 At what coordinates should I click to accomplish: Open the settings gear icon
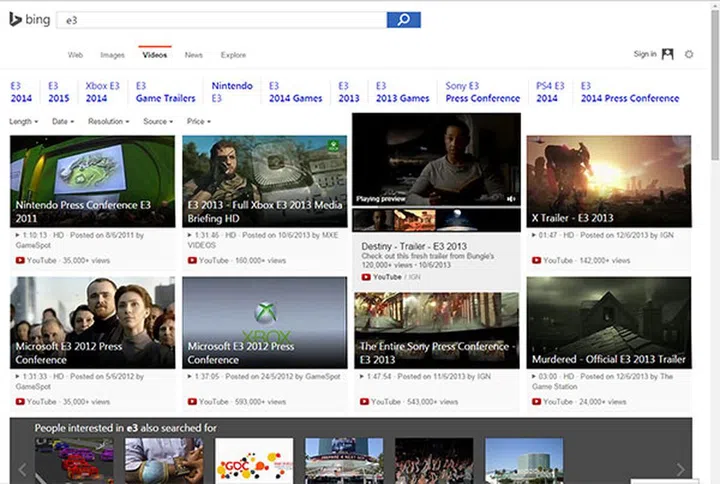689,54
